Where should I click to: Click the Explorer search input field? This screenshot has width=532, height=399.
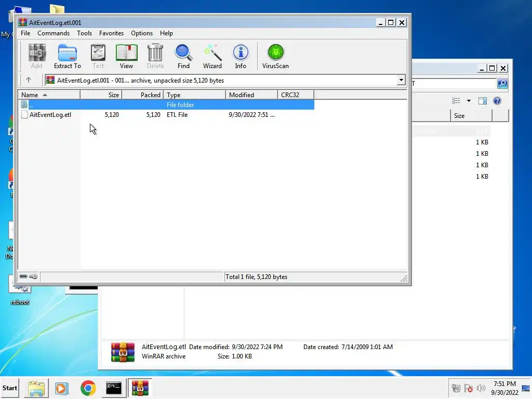tap(454, 83)
